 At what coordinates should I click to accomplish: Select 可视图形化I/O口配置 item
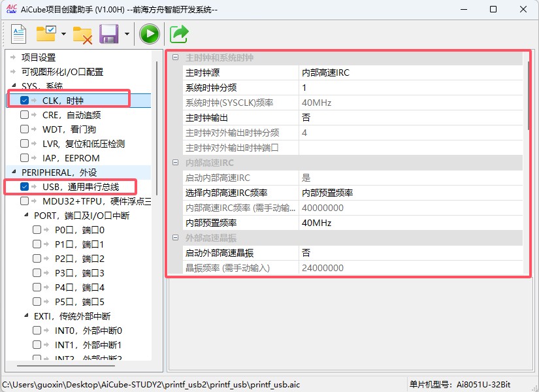click(x=62, y=72)
